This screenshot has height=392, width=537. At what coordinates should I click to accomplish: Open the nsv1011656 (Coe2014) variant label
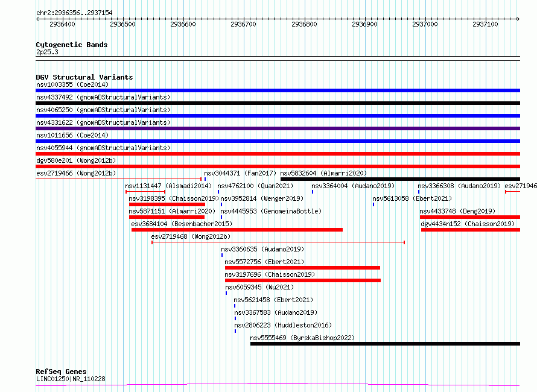click(72, 135)
